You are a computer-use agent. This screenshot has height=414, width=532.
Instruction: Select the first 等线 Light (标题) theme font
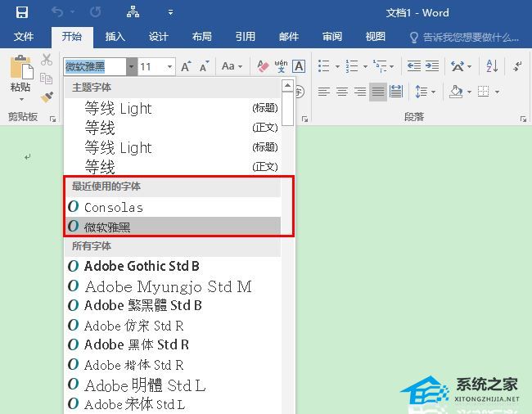(173, 109)
